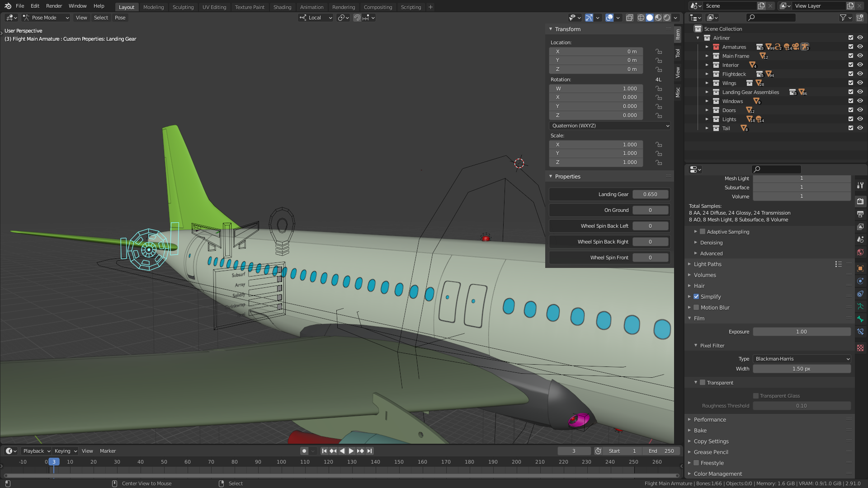Open Pose menu in viewport header
868x488 pixels.
pyautogui.click(x=120, y=18)
